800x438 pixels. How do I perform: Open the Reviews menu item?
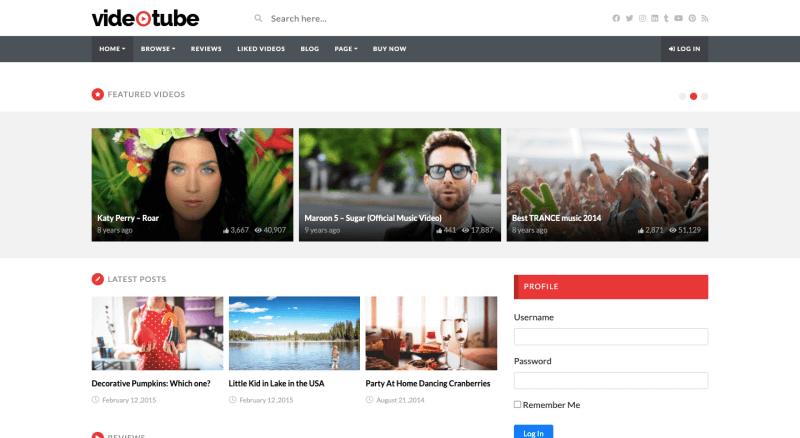206,49
